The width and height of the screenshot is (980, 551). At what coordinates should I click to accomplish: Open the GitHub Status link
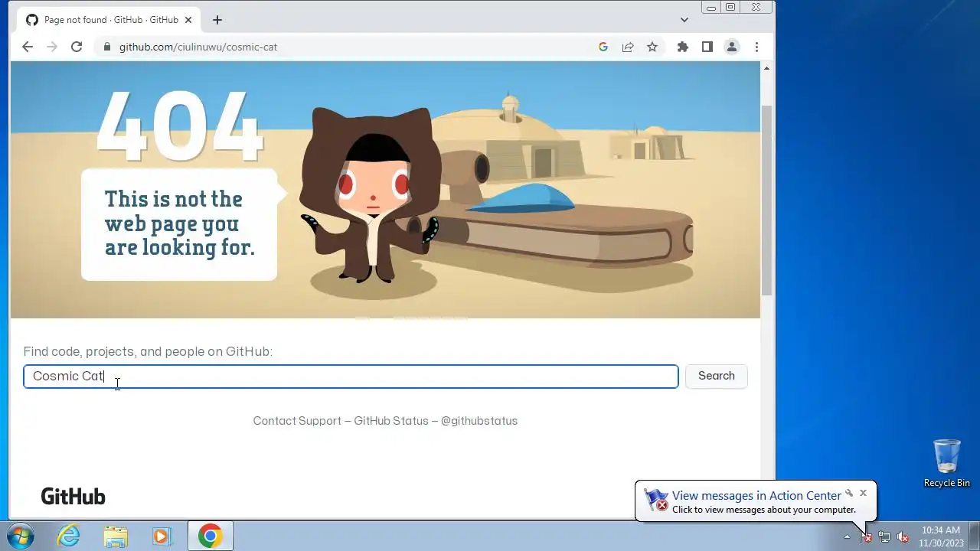coord(391,421)
